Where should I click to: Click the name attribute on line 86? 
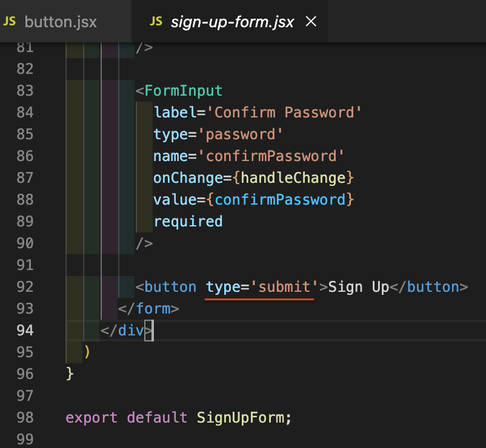coord(170,156)
